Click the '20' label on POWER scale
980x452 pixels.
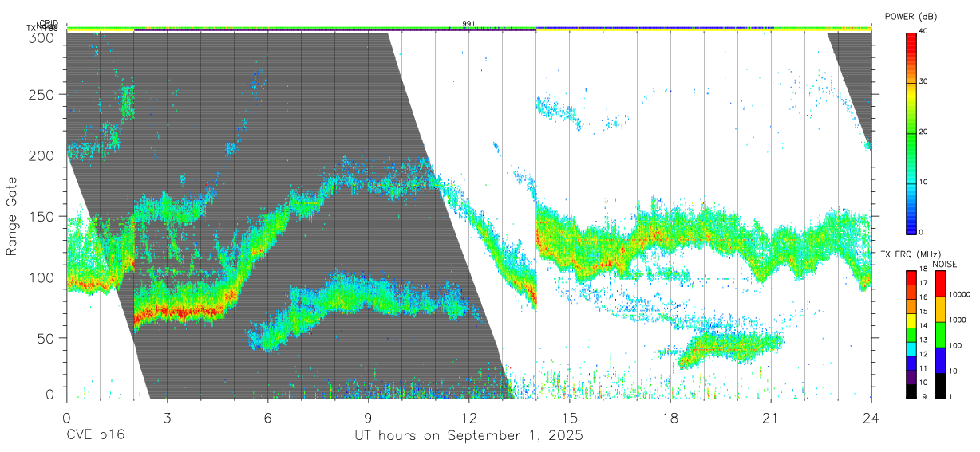tap(923, 132)
